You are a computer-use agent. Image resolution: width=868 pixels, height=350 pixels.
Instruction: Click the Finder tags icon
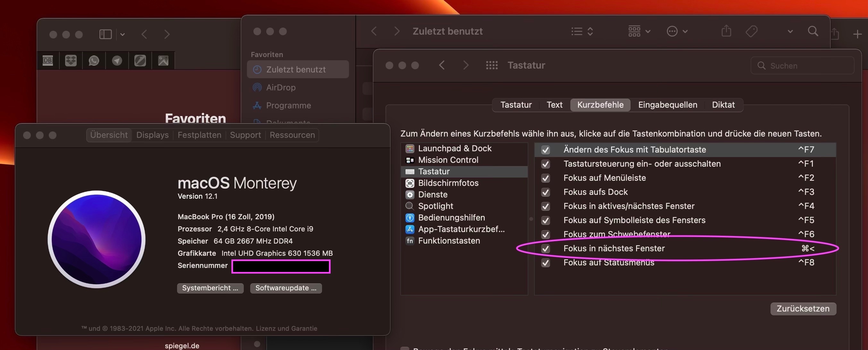pyautogui.click(x=752, y=31)
